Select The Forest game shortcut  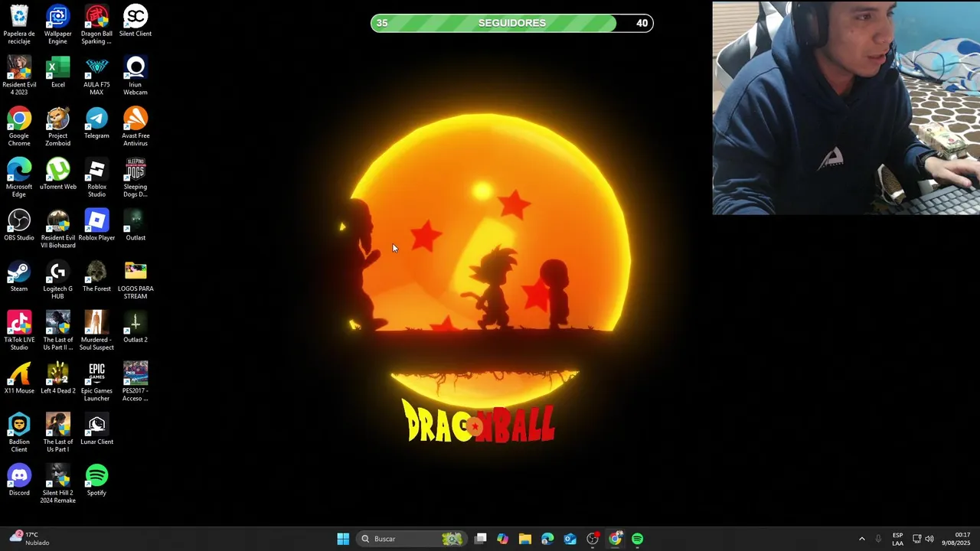pos(96,276)
